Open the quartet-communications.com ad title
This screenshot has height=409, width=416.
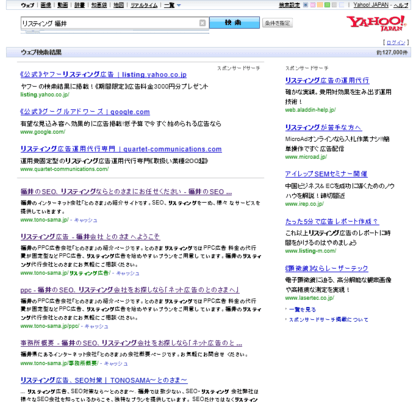[x=121, y=149]
